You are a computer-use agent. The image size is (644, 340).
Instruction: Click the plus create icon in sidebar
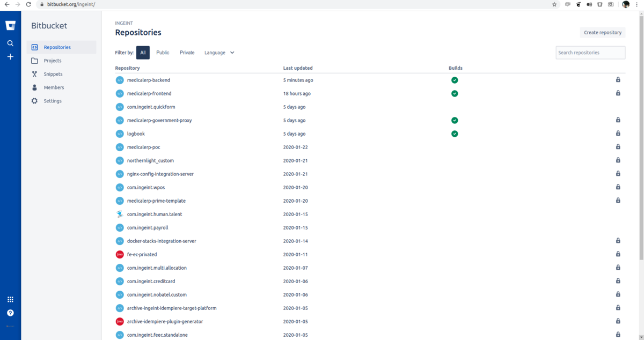pyautogui.click(x=10, y=56)
